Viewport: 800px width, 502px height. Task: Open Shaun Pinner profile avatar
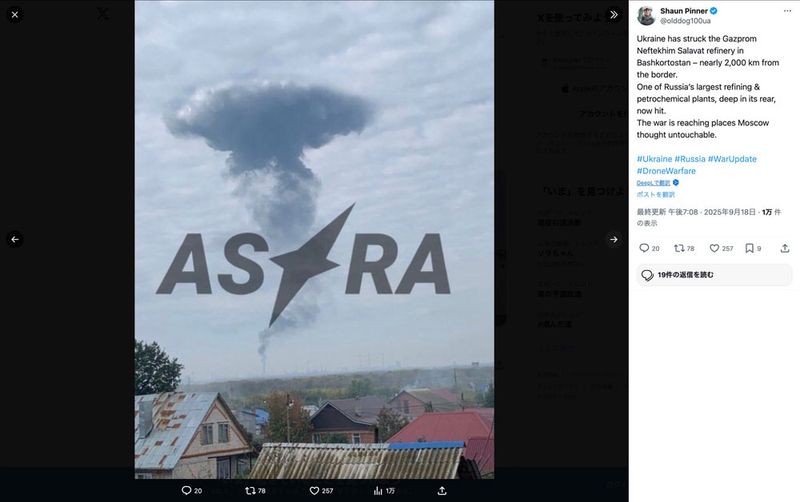coord(646,15)
